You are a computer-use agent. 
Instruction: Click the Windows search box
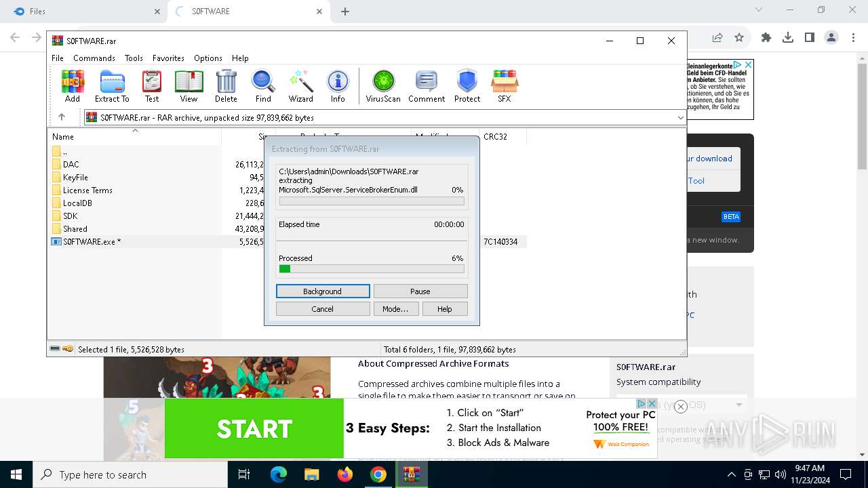click(x=130, y=474)
